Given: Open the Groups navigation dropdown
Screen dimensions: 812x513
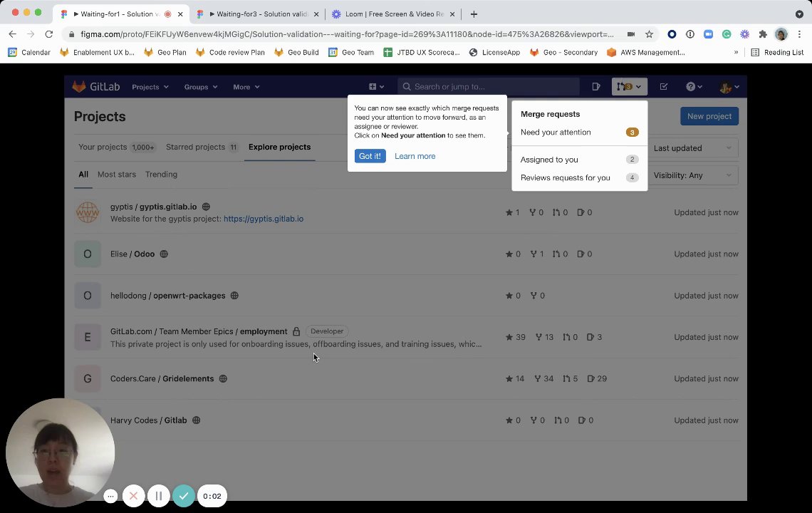Looking at the screenshot, I should (x=200, y=87).
